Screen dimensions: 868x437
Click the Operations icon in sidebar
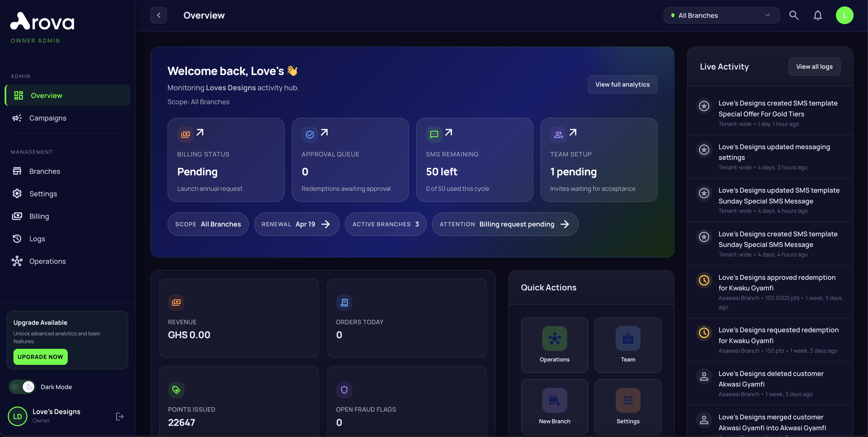17,261
